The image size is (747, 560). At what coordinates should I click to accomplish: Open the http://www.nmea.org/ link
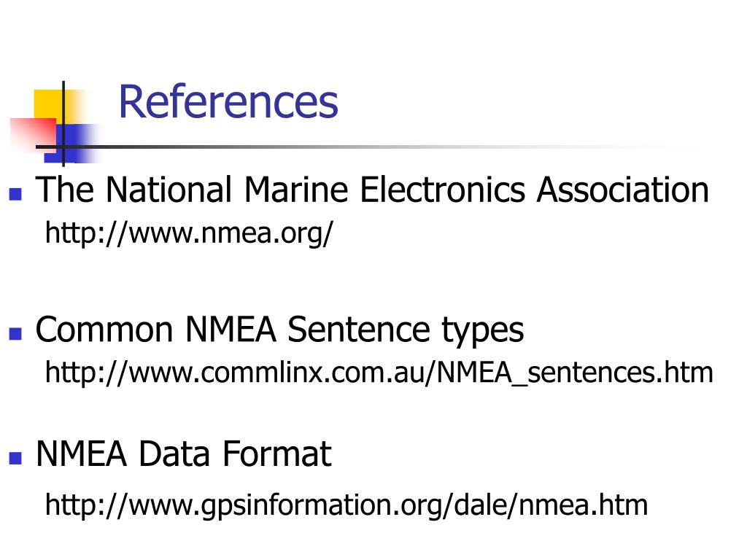[x=189, y=234]
